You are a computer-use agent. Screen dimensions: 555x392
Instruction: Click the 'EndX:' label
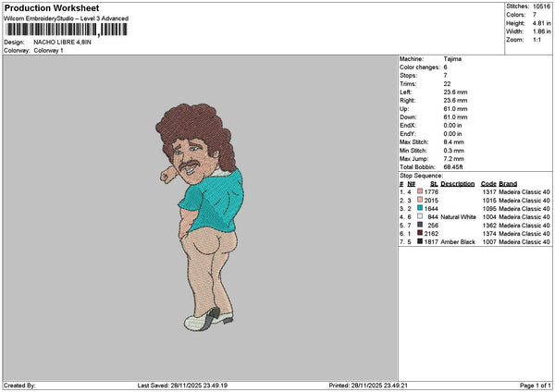pos(408,126)
